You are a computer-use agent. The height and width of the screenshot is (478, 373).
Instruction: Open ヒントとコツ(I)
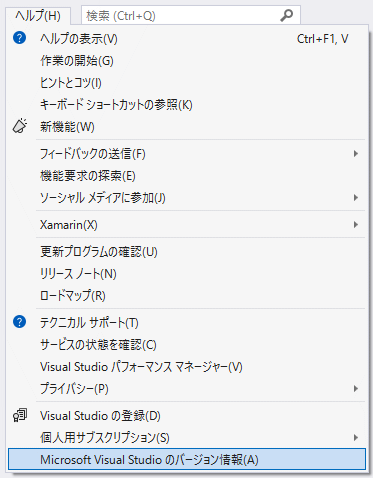(x=187, y=83)
